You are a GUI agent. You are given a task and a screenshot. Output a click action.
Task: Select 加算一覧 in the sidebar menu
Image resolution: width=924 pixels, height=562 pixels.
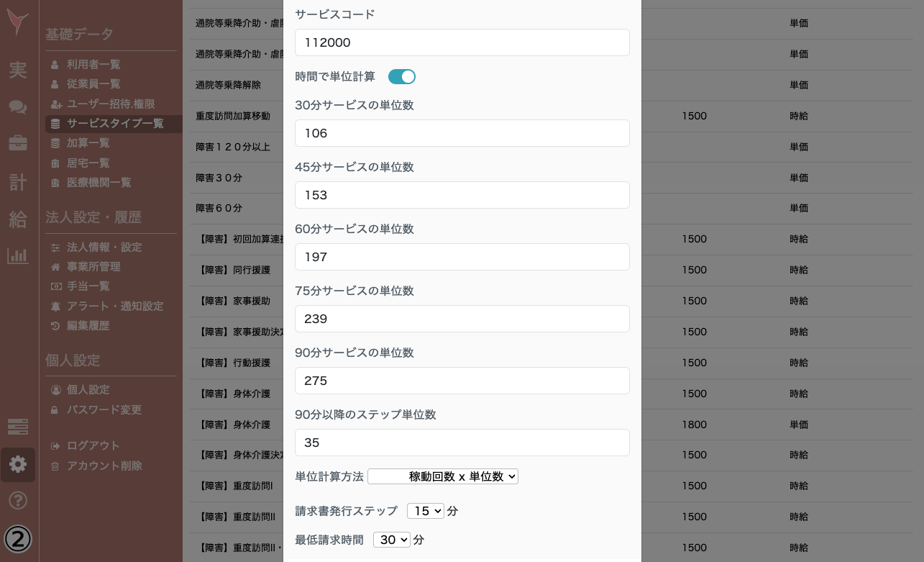coord(86,142)
